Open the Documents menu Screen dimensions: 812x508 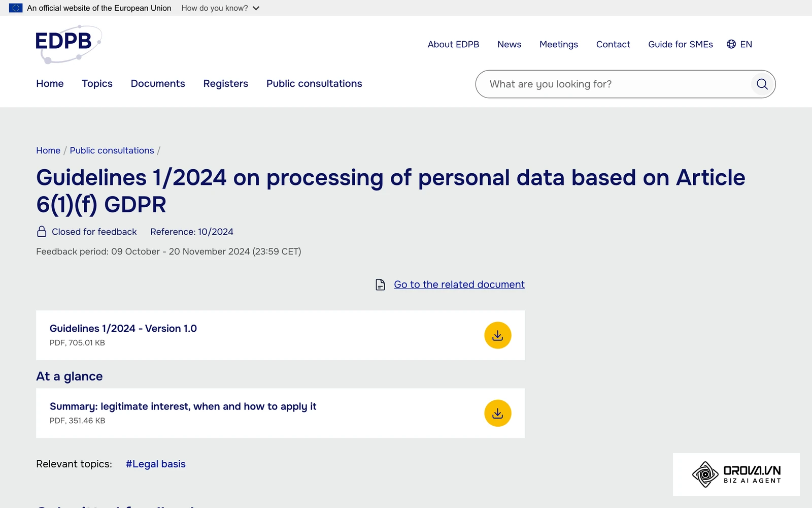pyautogui.click(x=158, y=84)
